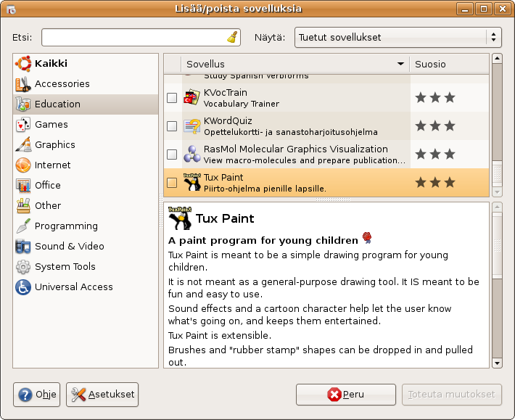This screenshot has height=420, width=515.
Task: Click the Sovellus column sort arrow
Action: point(400,64)
